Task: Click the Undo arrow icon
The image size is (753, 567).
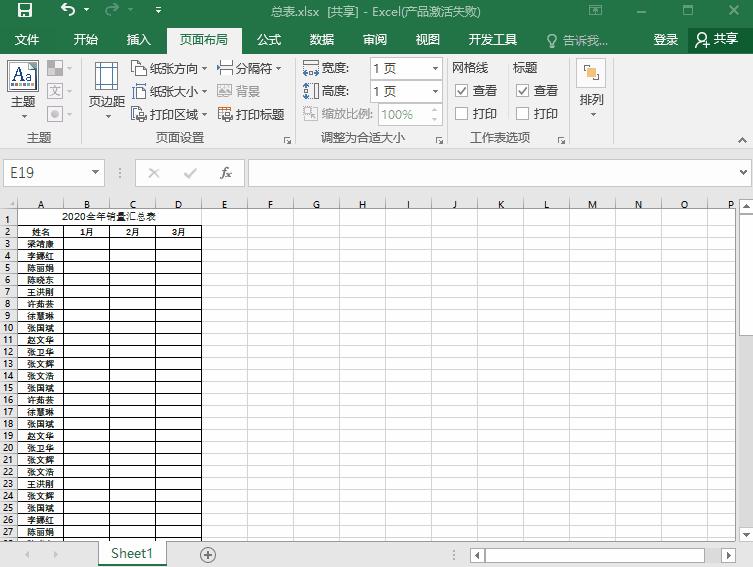Action: (68, 10)
